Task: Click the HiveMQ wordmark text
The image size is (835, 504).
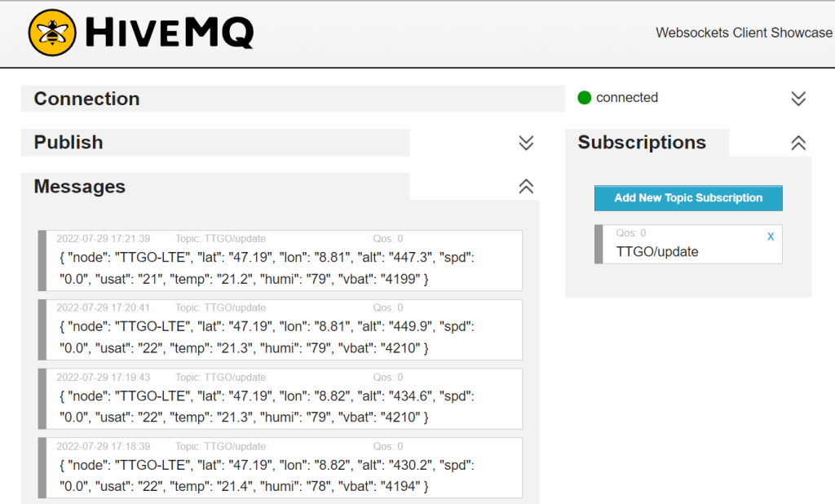Action: pyautogui.click(x=169, y=33)
